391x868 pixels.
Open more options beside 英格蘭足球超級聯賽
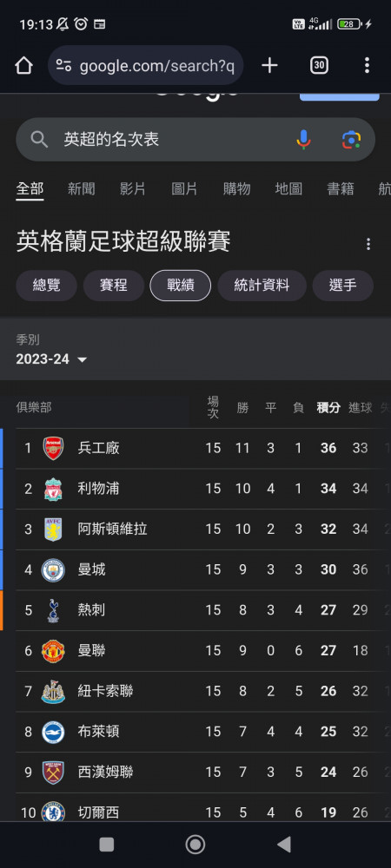(x=368, y=244)
